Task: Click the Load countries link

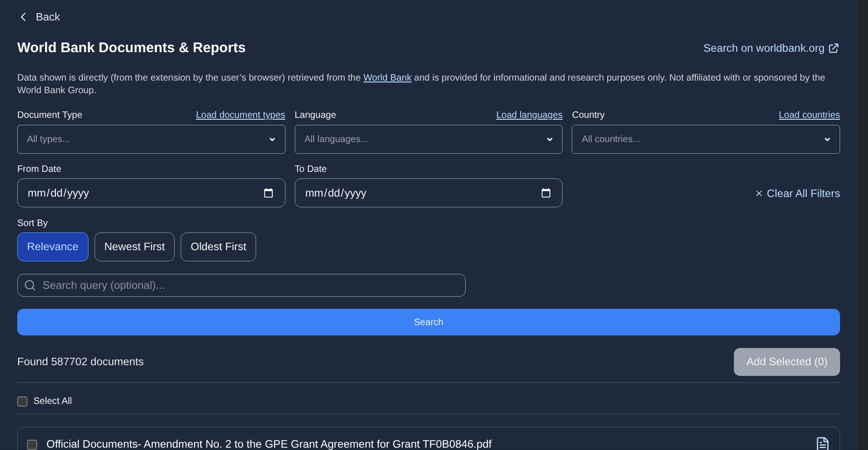Action: [809, 115]
